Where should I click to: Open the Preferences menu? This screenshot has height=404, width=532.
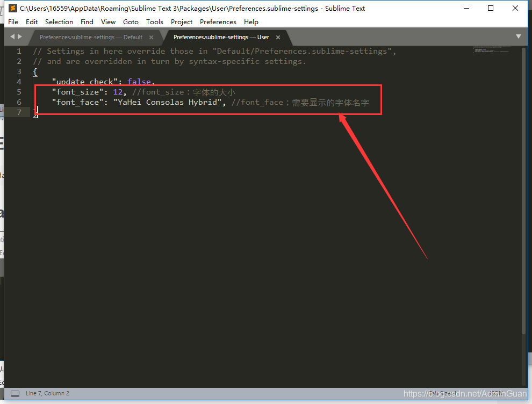(218, 21)
